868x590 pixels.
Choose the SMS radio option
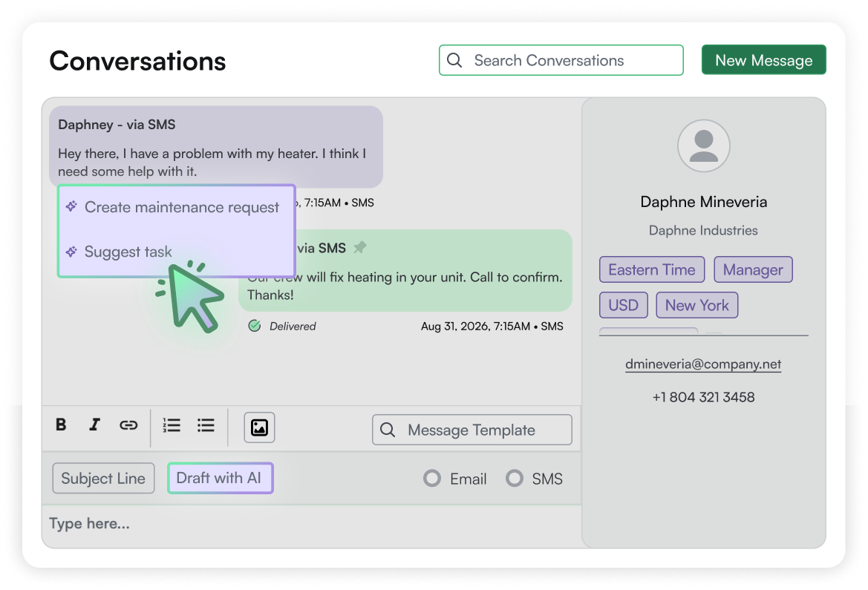pos(515,479)
